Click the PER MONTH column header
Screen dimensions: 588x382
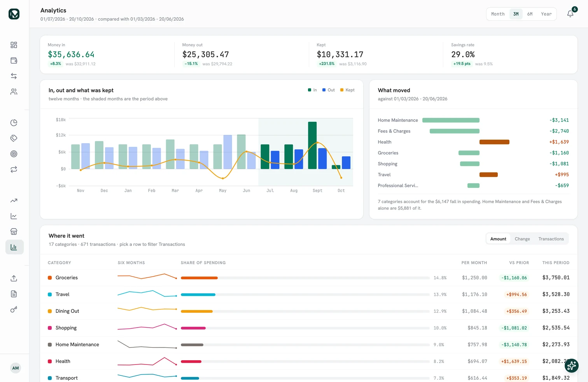coord(474,263)
